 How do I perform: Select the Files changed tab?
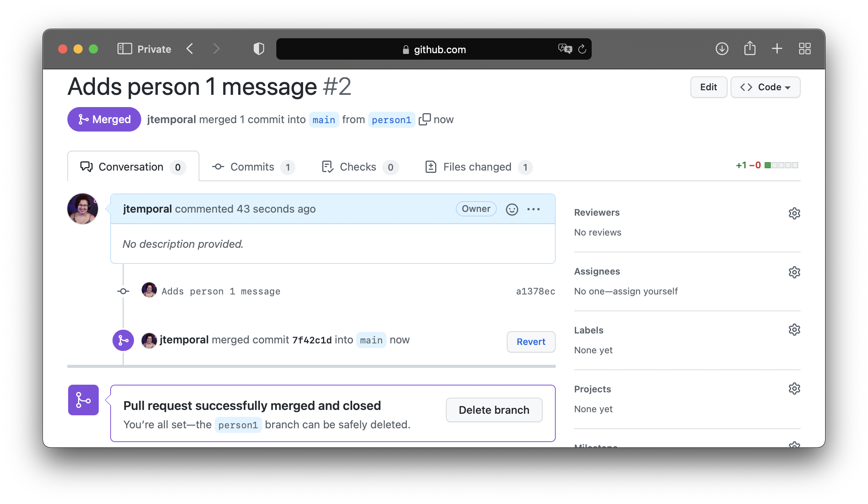click(477, 167)
